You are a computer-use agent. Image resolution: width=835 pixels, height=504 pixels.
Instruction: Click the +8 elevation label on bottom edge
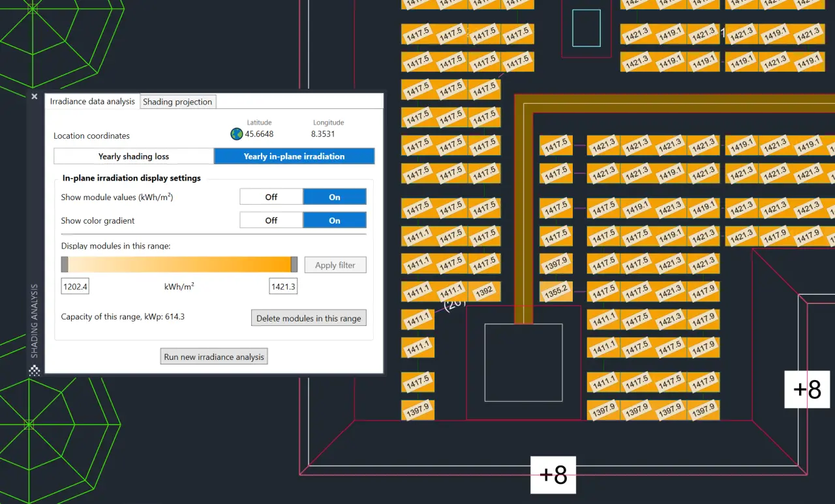[x=553, y=475]
